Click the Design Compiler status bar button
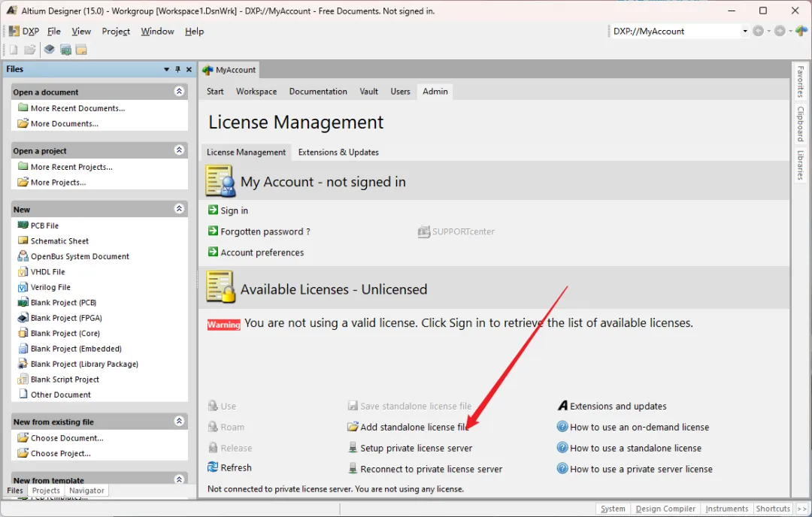The image size is (812, 517). pos(665,509)
